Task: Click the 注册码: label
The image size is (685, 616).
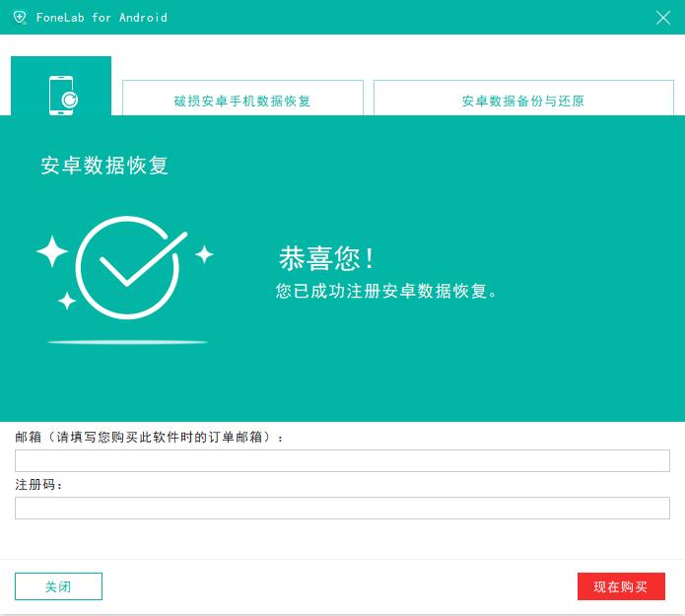Action: coord(38,484)
